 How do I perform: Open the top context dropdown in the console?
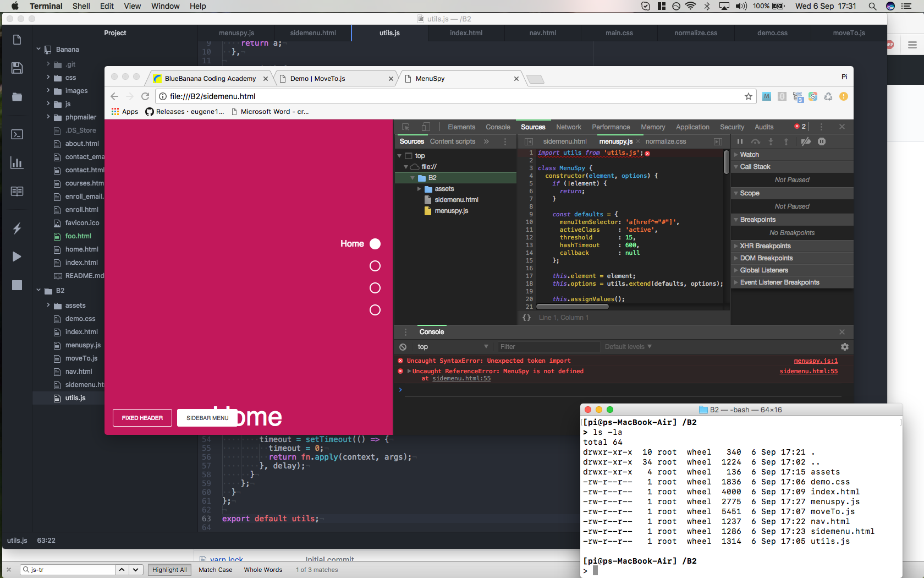[453, 347]
